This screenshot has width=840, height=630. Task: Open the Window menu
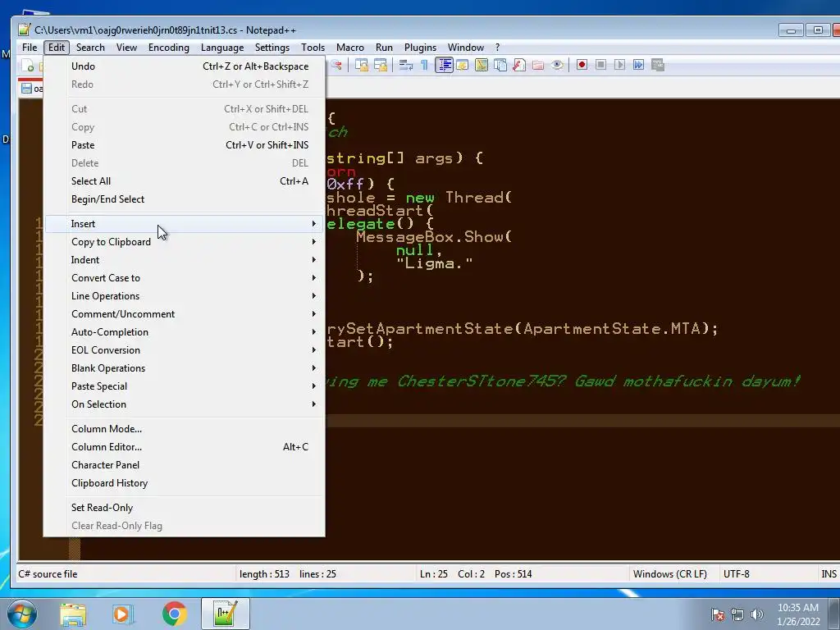[x=466, y=48]
